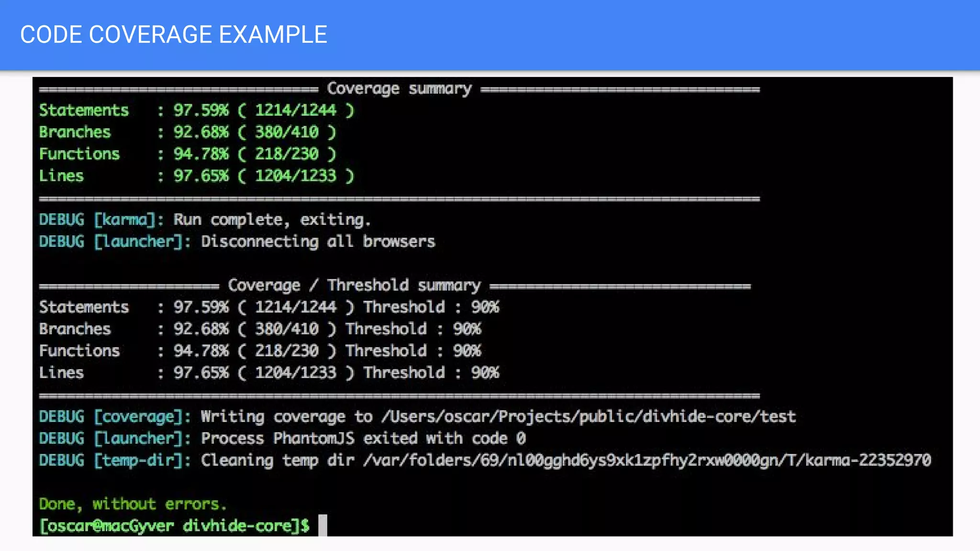Click the green 'Lines : 97.65%' line
This screenshot has width=980, height=551.
pos(197,176)
